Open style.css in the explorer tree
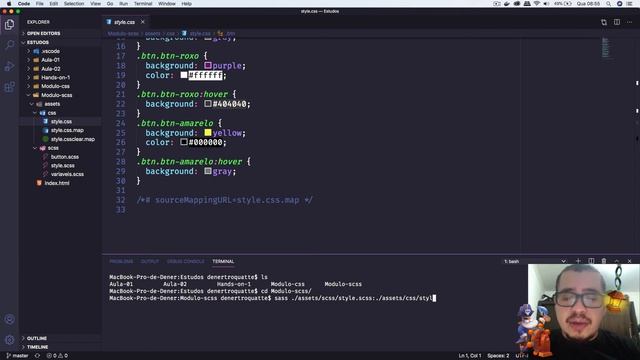 click(61, 122)
